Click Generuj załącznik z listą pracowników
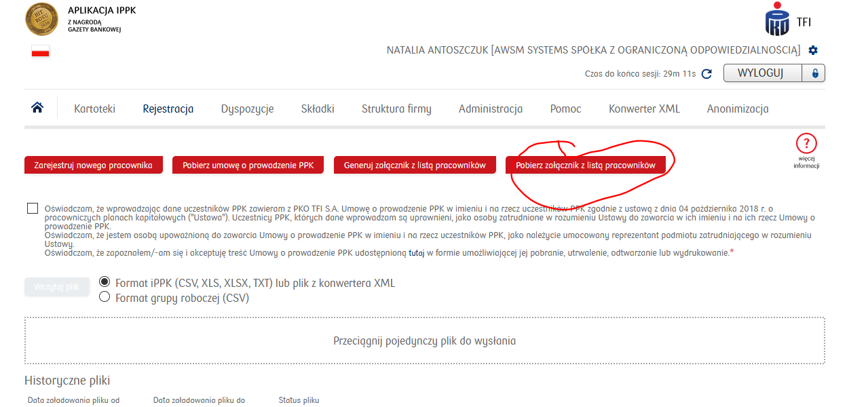 pos(415,165)
